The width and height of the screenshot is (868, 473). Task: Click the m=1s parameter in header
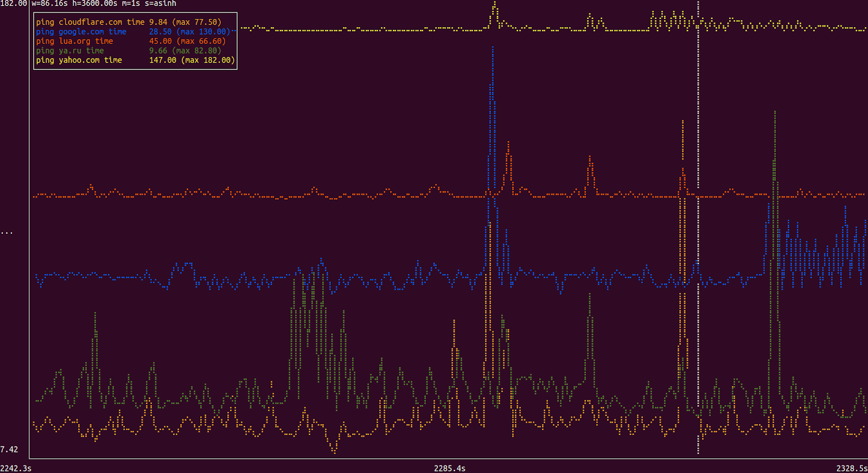click(x=131, y=4)
